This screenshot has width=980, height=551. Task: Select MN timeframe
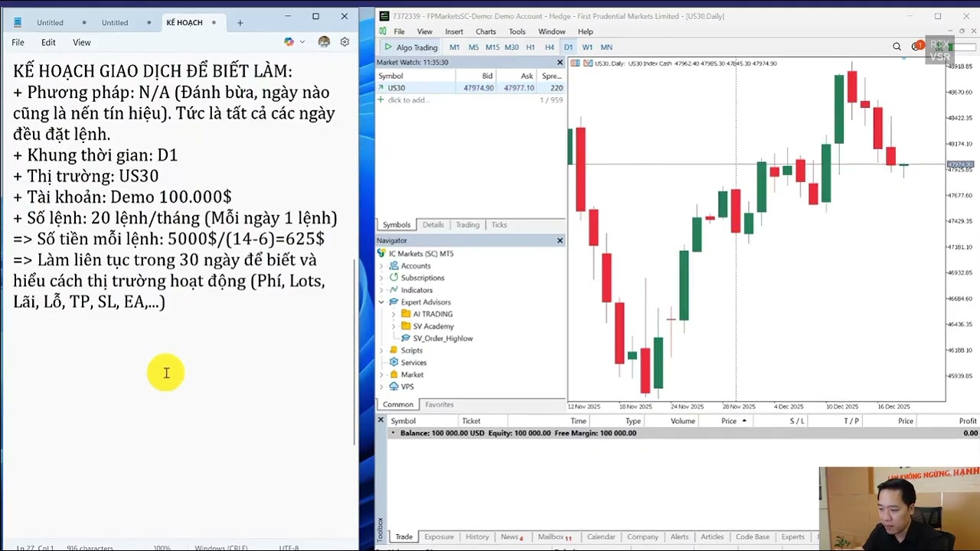[x=606, y=47]
